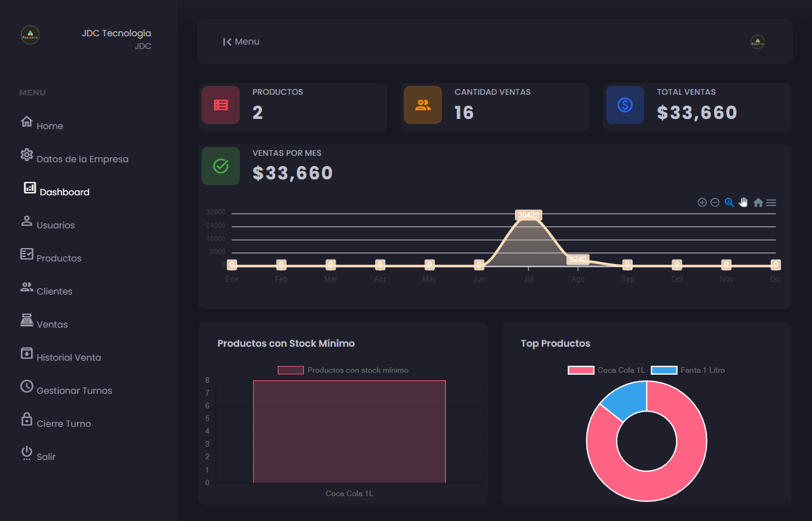Reset chart zoom with the home icon
The height and width of the screenshot is (521, 812).
(758, 202)
